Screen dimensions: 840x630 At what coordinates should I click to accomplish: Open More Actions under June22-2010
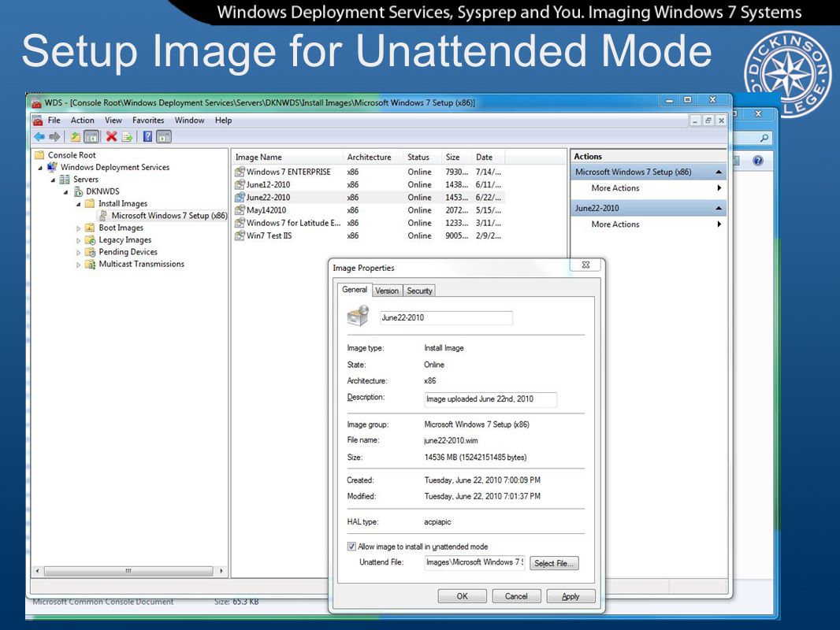pos(615,224)
